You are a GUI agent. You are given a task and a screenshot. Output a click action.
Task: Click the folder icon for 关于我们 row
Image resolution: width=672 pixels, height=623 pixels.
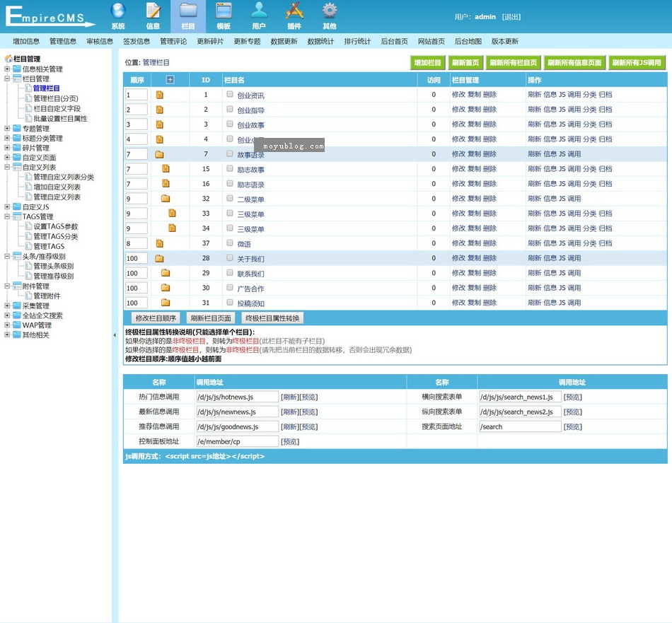point(159,258)
